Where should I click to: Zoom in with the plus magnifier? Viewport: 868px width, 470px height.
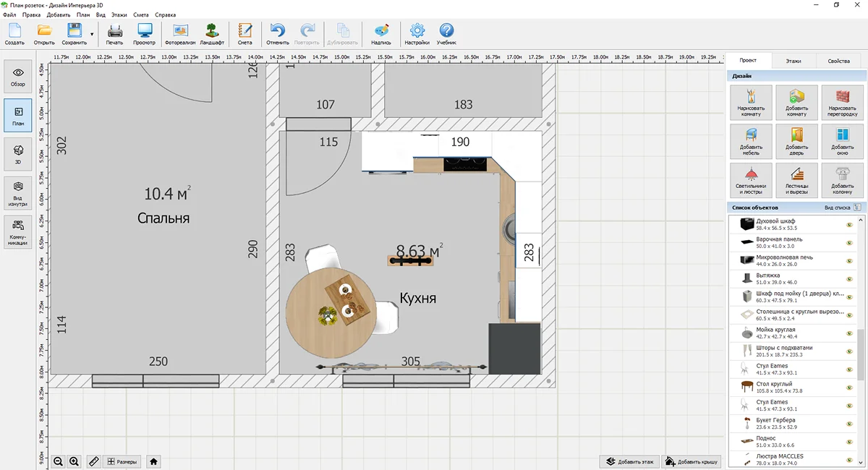click(74, 461)
